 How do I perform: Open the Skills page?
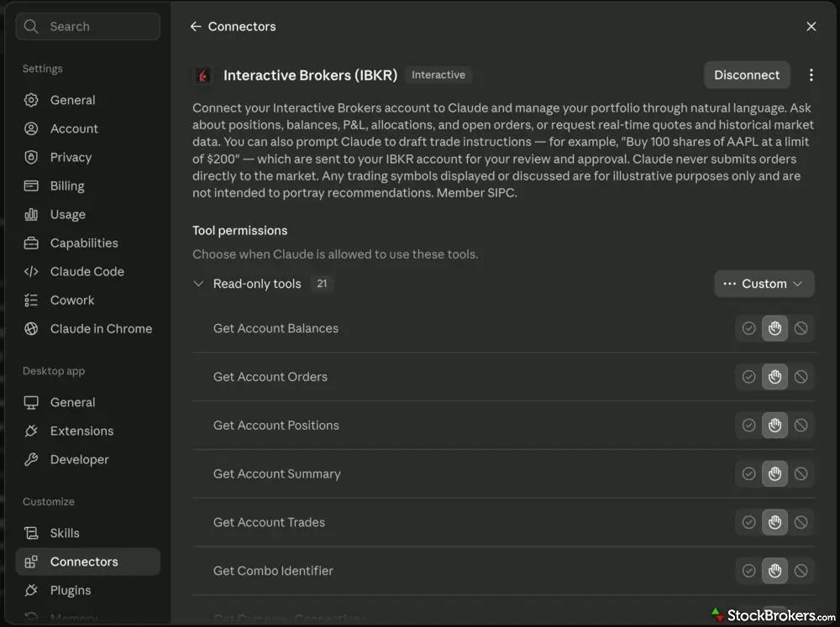point(88,533)
